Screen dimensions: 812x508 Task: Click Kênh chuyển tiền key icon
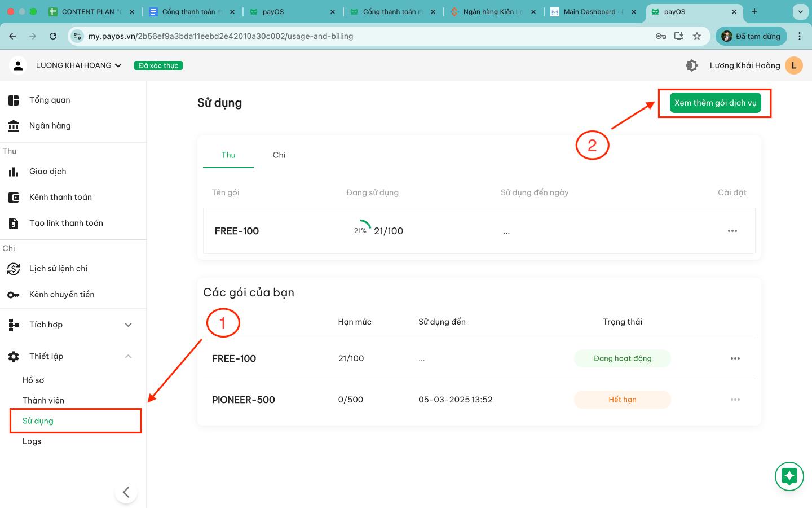click(x=14, y=295)
